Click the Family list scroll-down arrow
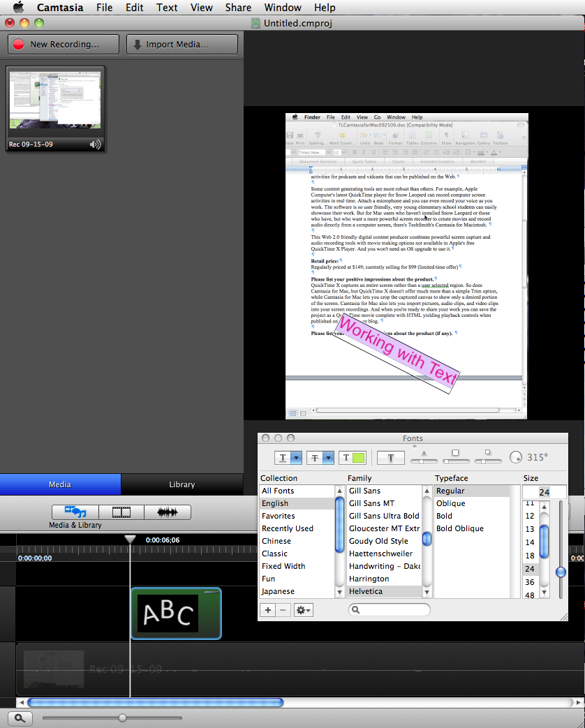 coord(427,593)
